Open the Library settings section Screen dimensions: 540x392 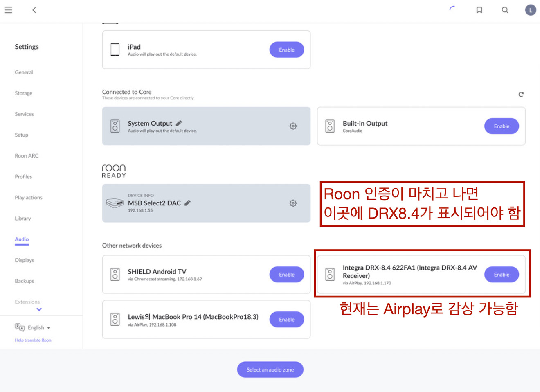pos(23,218)
